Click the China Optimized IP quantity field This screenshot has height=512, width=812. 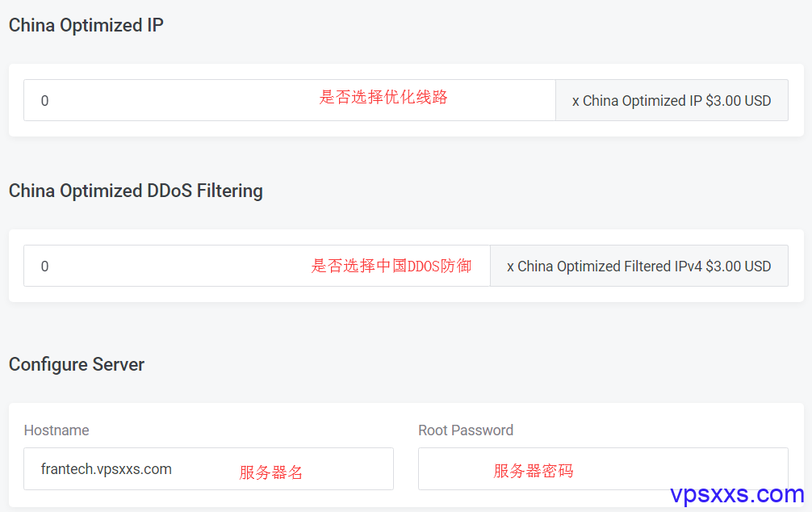[290, 100]
